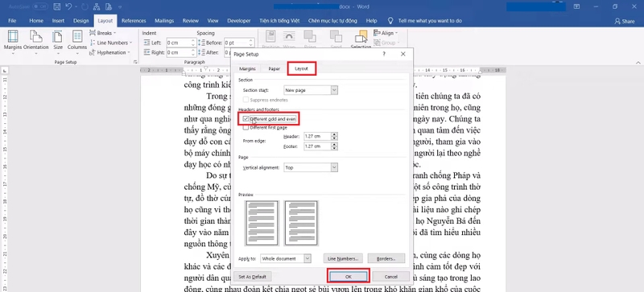Viewport: 644px width, 292px height.
Task: Click the Ribbon Display Options icon
Action: click(x=577, y=6)
